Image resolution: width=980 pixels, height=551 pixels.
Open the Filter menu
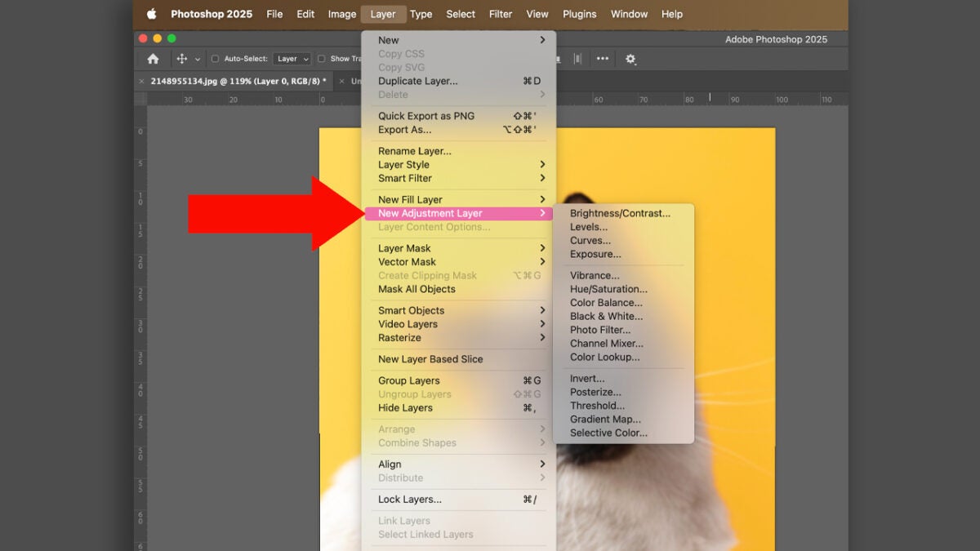pos(501,14)
